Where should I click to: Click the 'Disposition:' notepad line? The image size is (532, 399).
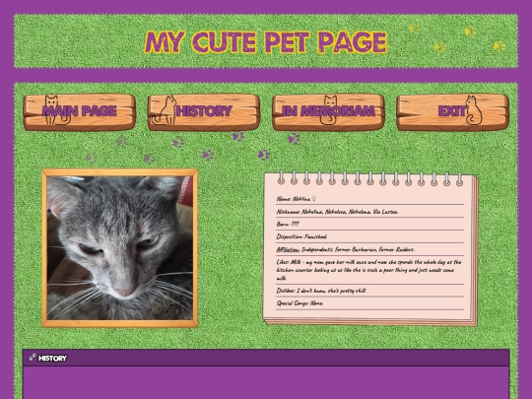pyautogui.click(x=301, y=236)
